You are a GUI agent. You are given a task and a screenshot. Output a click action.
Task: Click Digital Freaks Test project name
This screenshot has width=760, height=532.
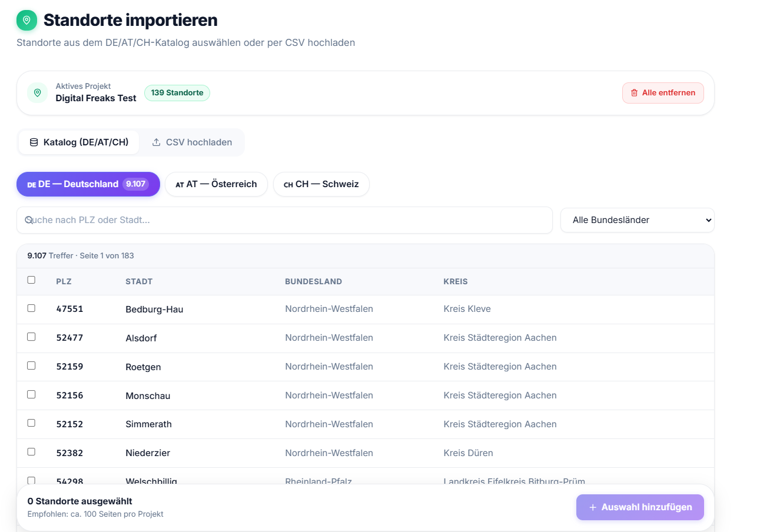pyautogui.click(x=96, y=98)
